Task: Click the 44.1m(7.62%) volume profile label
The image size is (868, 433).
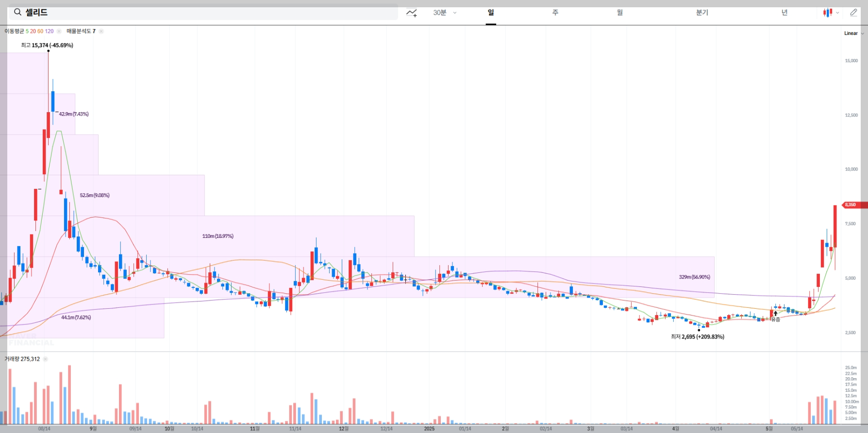Action: click(x=76, y=317)
